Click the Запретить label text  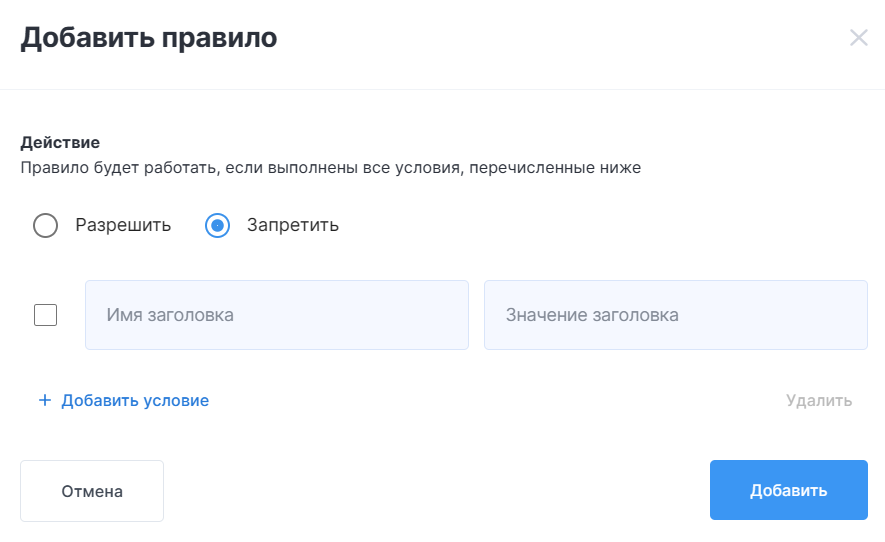(x=293, y=225)
